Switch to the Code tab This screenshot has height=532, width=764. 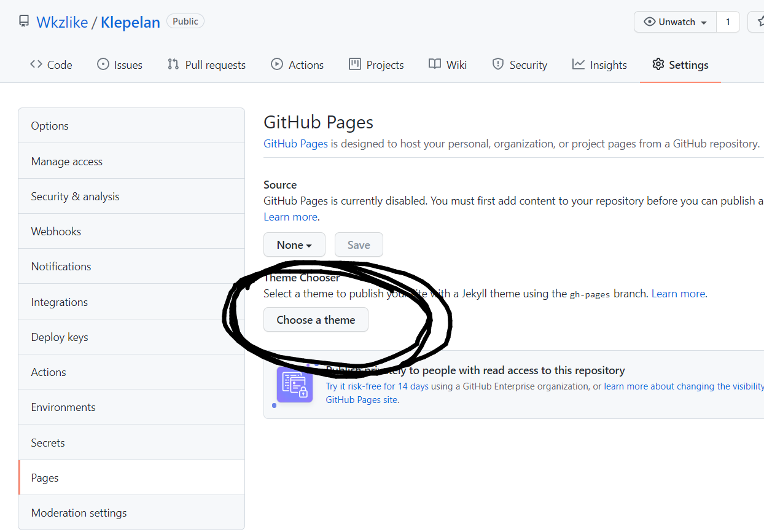tap(51, 65)
